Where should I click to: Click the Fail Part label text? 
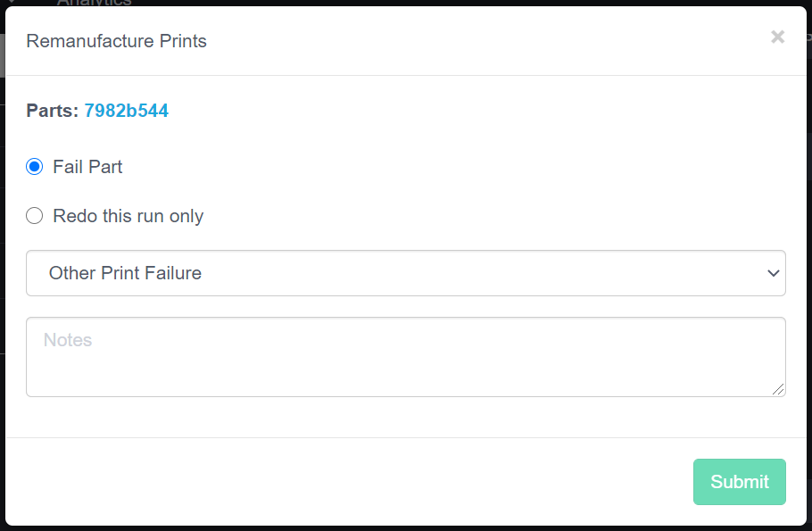pos(87,167)
